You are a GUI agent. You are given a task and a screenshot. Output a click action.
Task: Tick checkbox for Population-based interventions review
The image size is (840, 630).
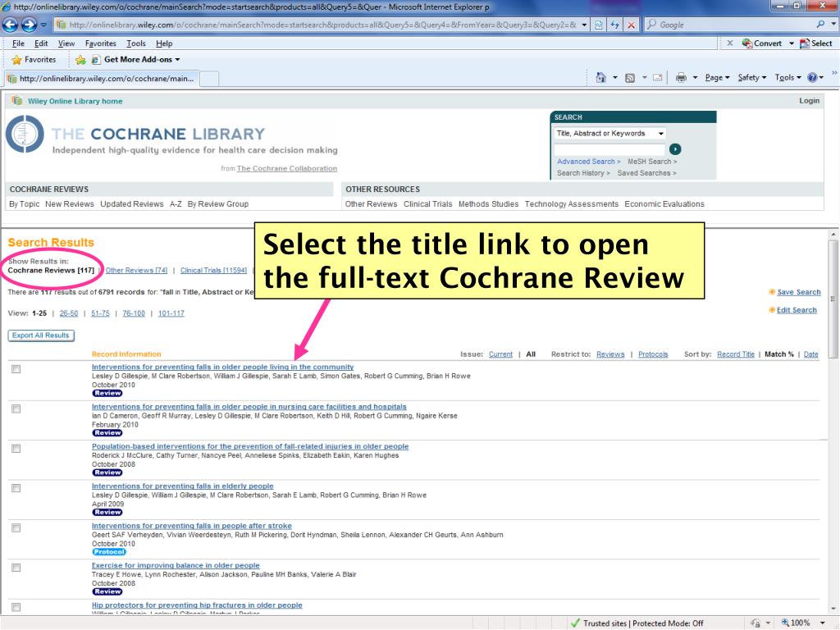click(x=16, y=449)
